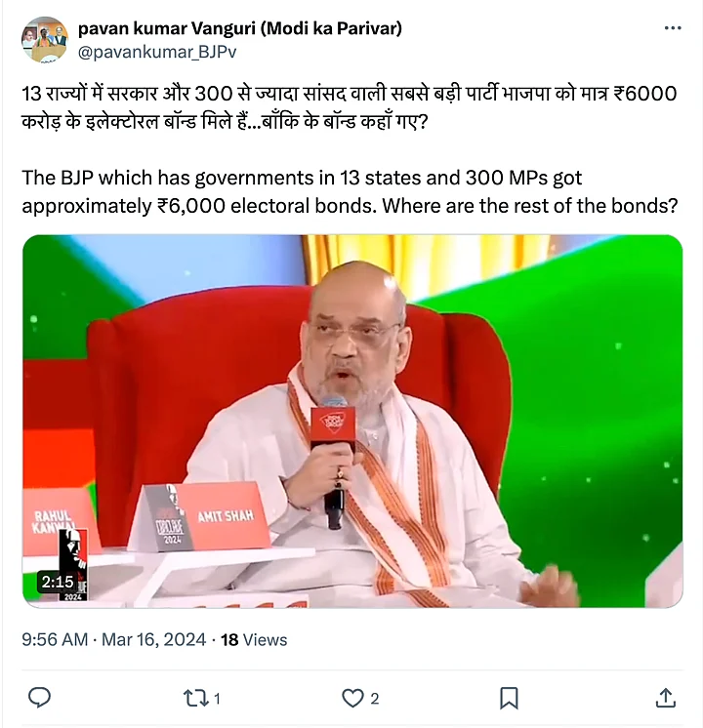Select the English tweet text paragraph

350,191
